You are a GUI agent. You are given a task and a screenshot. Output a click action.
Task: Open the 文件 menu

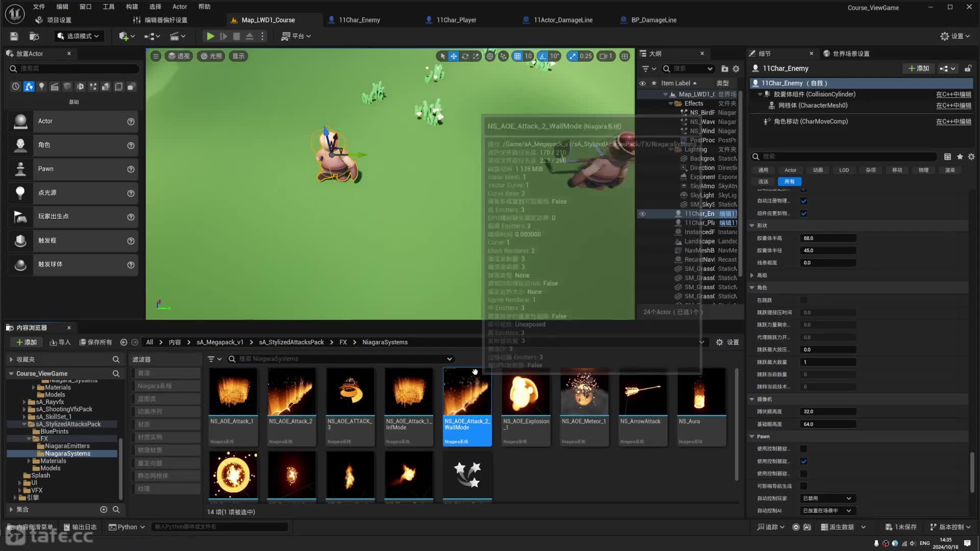[x=39, y=7]
